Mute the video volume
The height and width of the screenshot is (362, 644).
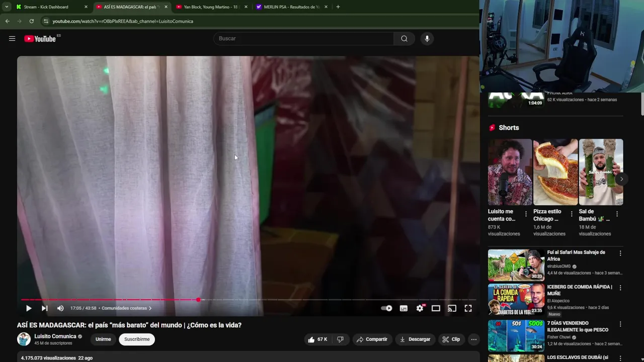click(60, 308)
